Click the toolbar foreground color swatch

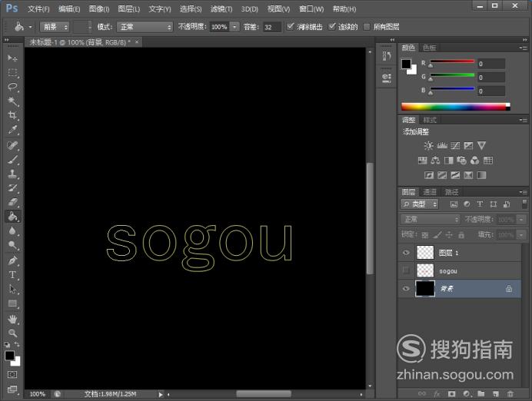pyautogui.click(x=9, y=355)
